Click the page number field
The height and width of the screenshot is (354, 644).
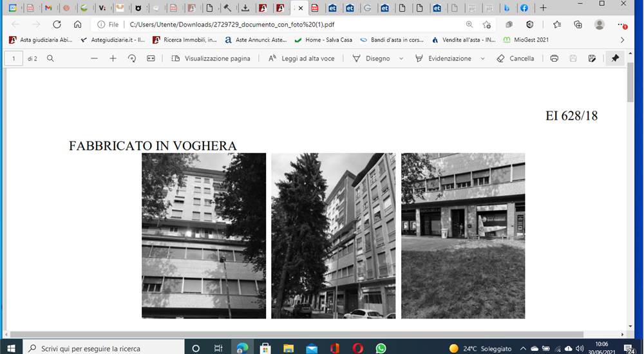14,59
